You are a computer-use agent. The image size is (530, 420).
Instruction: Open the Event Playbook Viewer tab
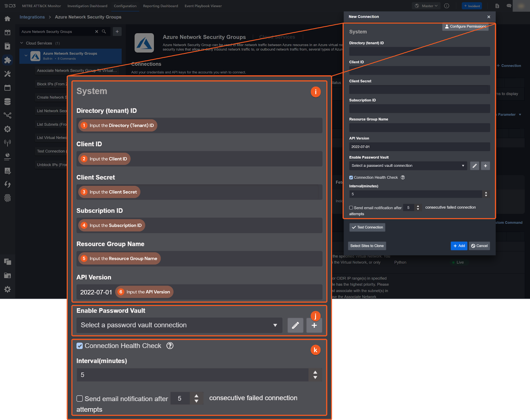[x=203, y=6]
